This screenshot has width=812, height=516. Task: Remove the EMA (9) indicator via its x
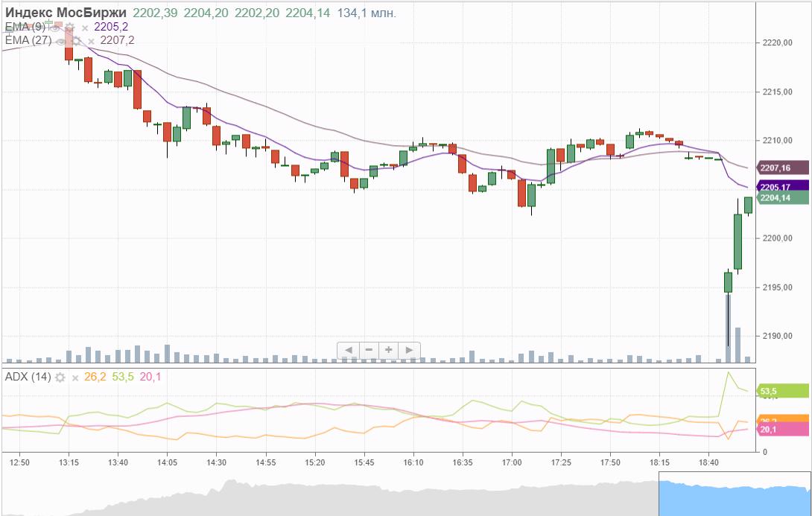coord(85,27)
